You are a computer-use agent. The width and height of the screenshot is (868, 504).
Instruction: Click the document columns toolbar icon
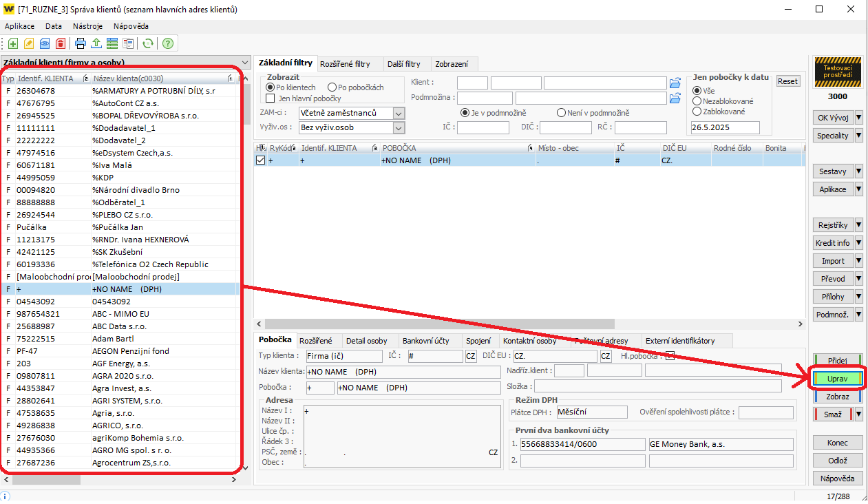point(128,43)
